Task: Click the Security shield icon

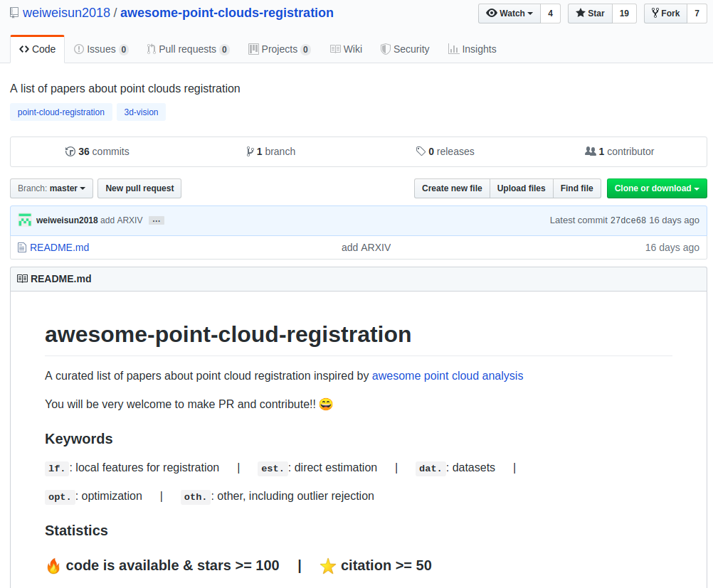Action: pyautogui.click(x=385, y=49)
